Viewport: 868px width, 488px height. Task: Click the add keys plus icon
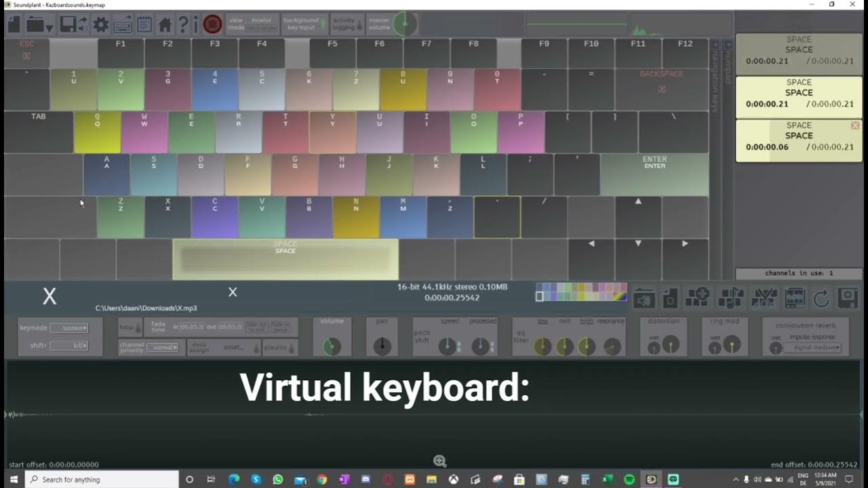(x=698, y=298)
